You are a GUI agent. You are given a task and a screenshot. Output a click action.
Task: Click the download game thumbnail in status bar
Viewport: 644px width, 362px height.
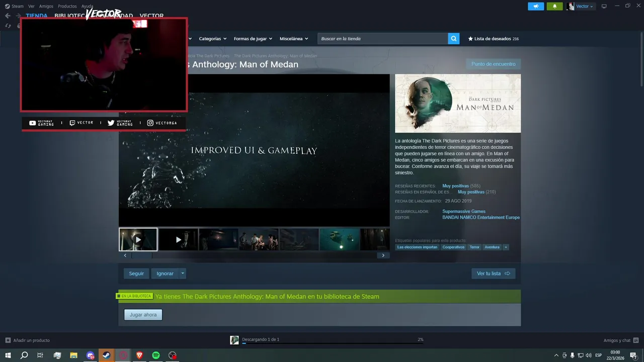click(x=234, y=340)
